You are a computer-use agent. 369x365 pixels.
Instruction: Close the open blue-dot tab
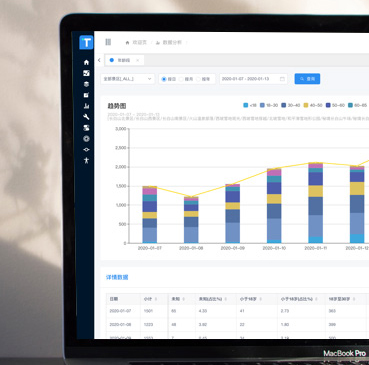[137, 60]
